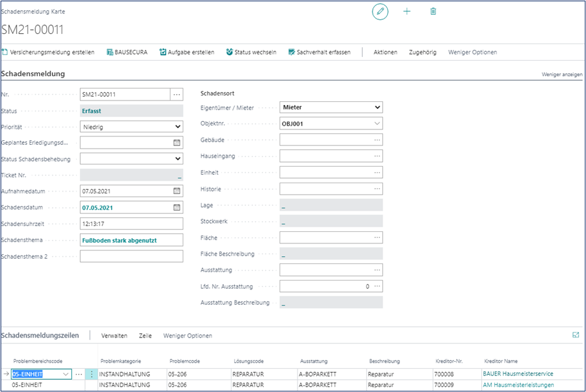
Task: Click the Status wechseln action
Action: point(251,52)
